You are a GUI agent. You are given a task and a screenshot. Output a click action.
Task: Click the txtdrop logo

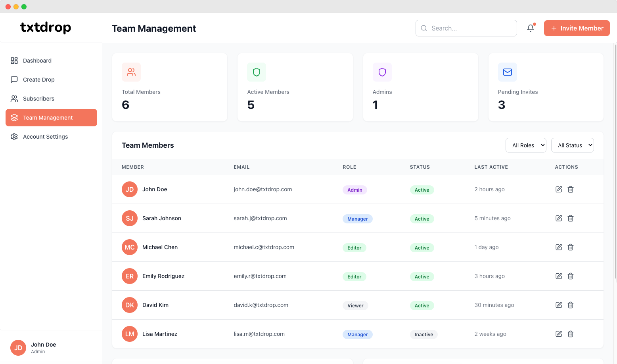coord(46,27)
